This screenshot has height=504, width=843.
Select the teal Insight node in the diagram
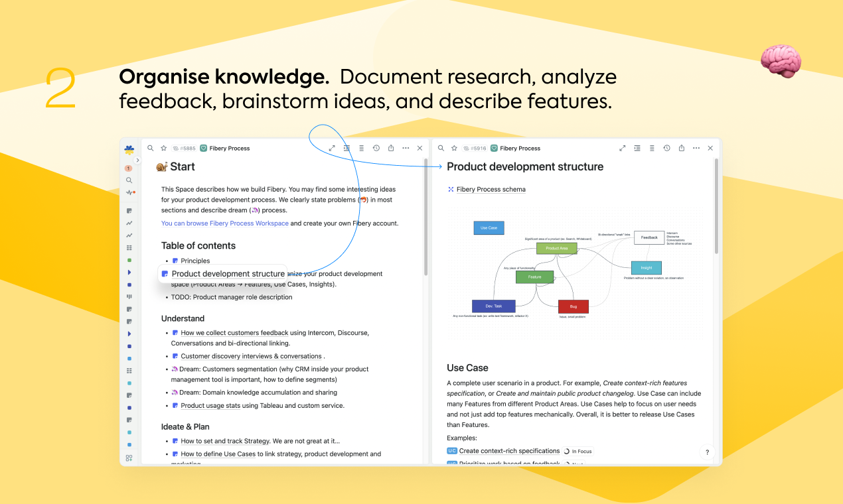(646, 268)
